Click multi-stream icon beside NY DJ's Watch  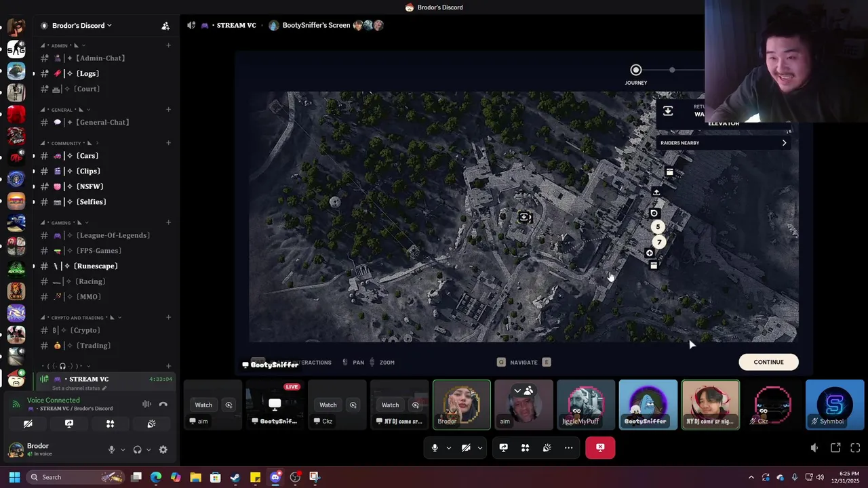[415, 405]
